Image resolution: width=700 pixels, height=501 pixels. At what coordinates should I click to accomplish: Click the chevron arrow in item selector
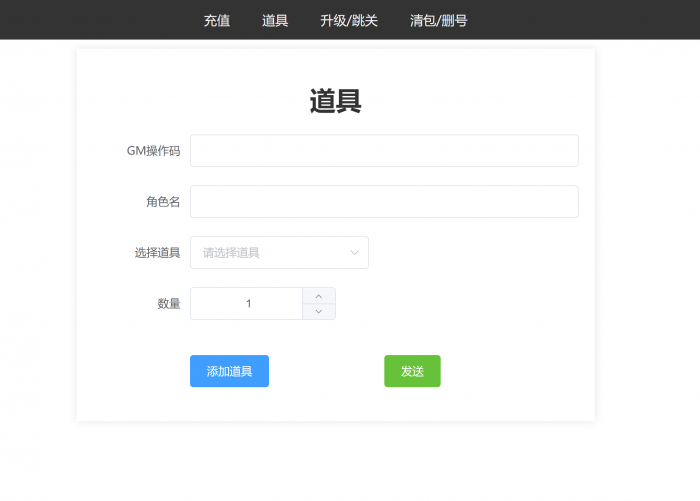tap(354, 253)
